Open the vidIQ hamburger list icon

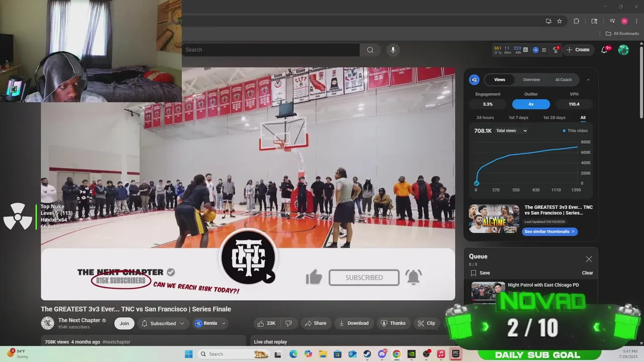coord(544,50)
